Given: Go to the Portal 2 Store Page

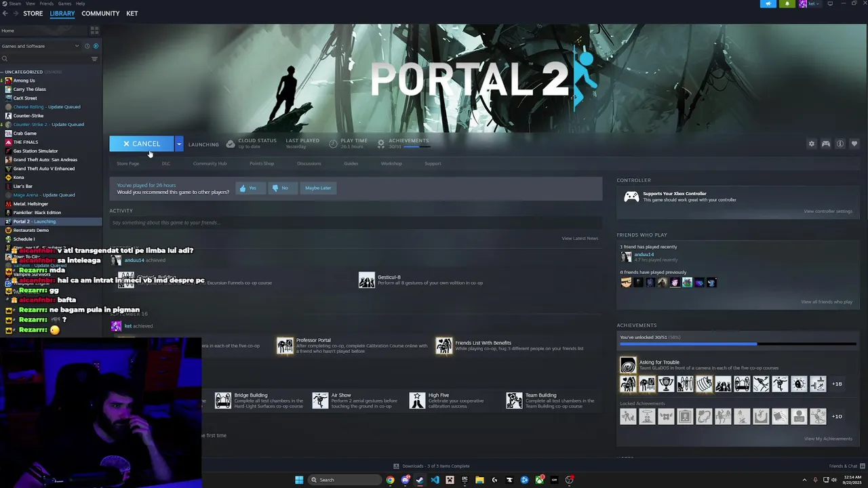Looking at the screenshot, I should click(x=127, y=163).
